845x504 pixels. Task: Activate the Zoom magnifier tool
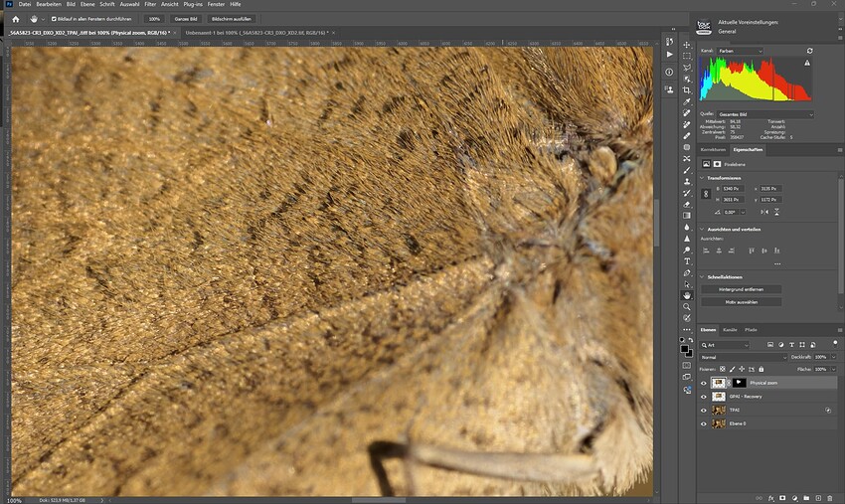(687, 307)
